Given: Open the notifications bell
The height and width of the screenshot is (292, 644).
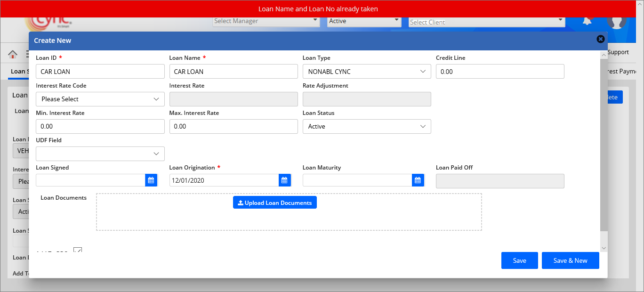Looking at the screenshot, I should click(x=587, y=21).
